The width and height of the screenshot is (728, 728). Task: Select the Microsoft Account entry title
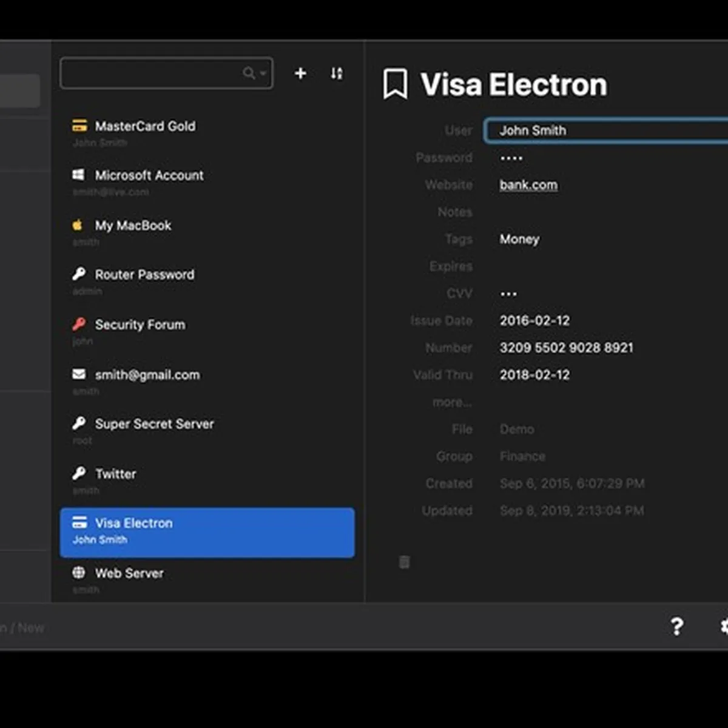pos(149,175)
